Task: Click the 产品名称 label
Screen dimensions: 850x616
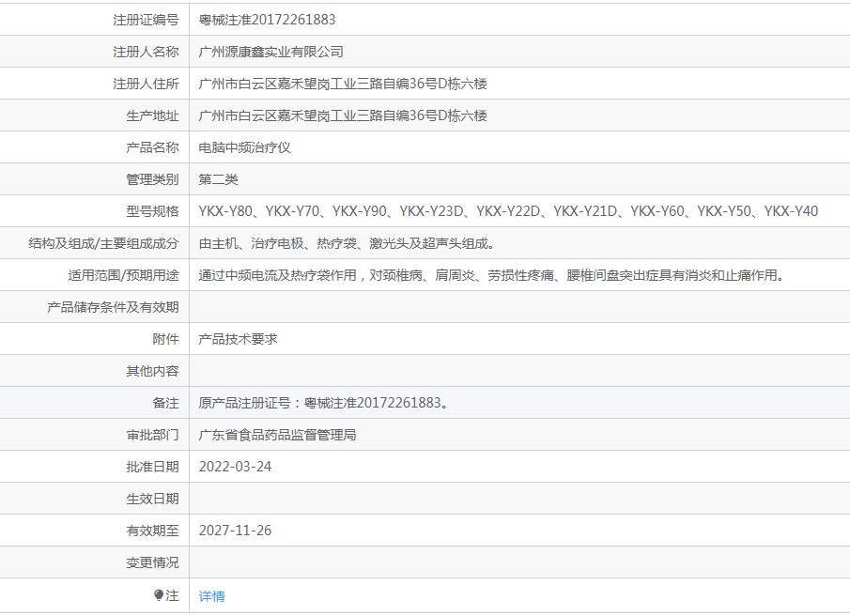Action: coord(152,148)
